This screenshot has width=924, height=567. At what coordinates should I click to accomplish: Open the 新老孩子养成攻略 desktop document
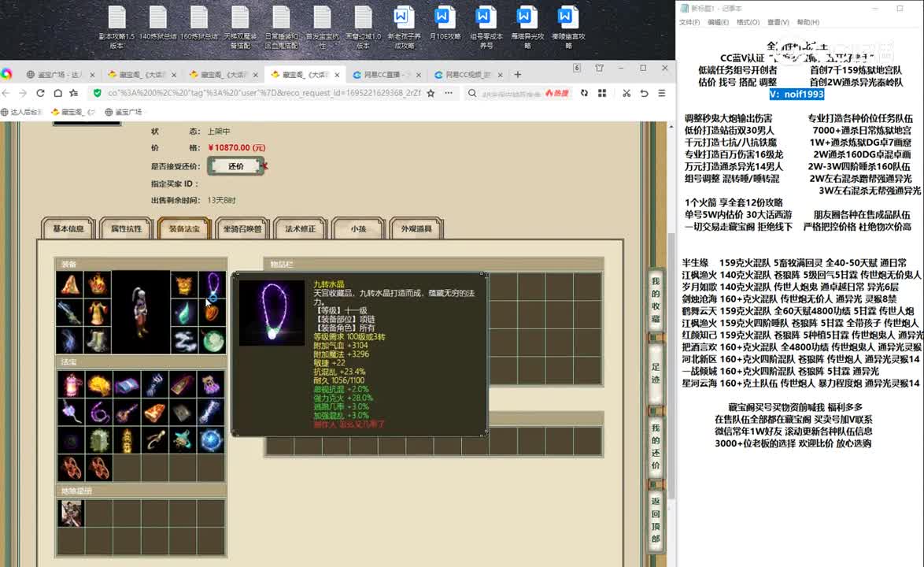pyautogui.click(x=405, y=27)
